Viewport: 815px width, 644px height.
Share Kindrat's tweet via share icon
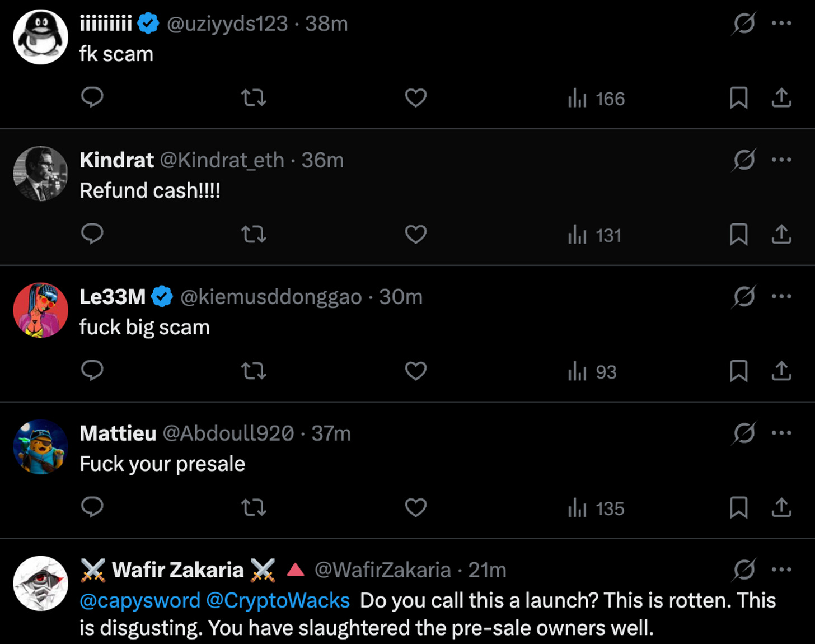click(x=781, y=234)
